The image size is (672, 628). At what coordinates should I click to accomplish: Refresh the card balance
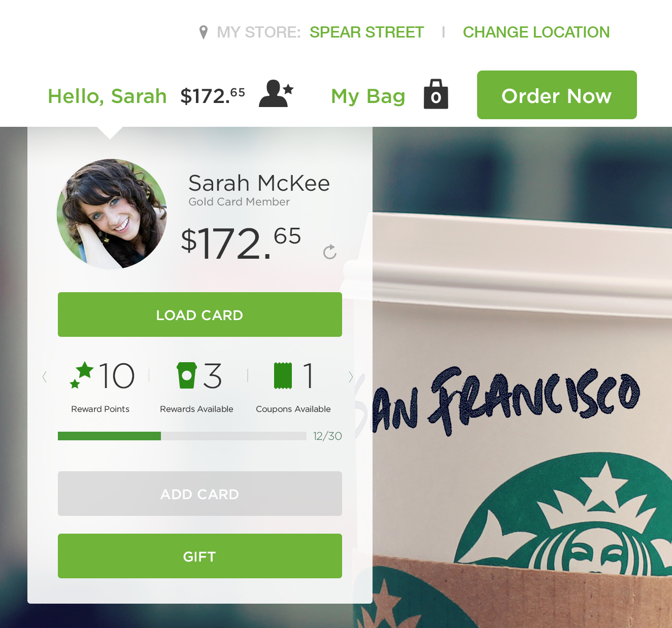pos(330,252)
